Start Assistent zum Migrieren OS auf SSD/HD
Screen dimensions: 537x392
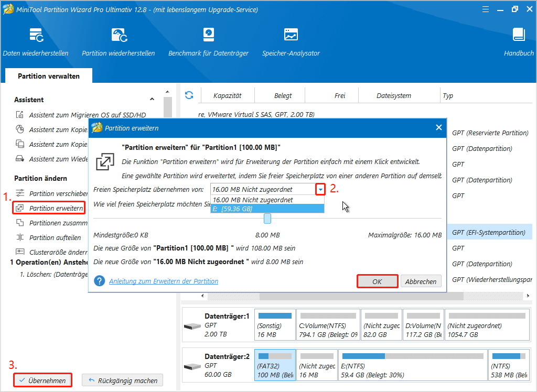tap(81, 115)
